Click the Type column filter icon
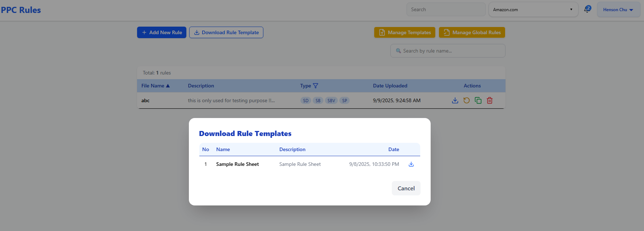This screenshot has height=231, width=644. click(x=316, y=86)
